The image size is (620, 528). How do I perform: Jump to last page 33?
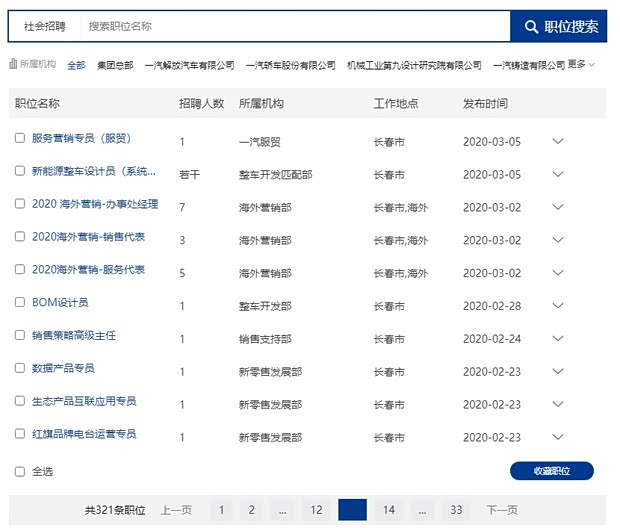[x=456, y=510]
